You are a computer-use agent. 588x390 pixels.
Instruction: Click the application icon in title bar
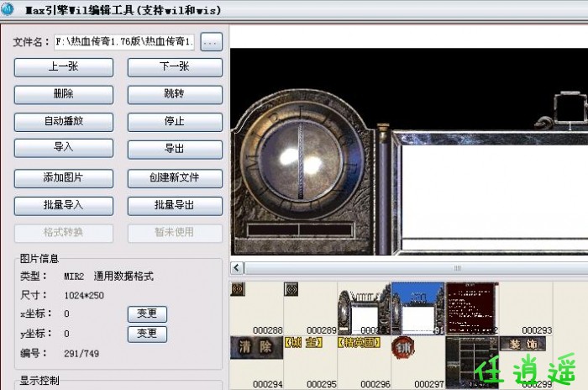click(8, 9)
